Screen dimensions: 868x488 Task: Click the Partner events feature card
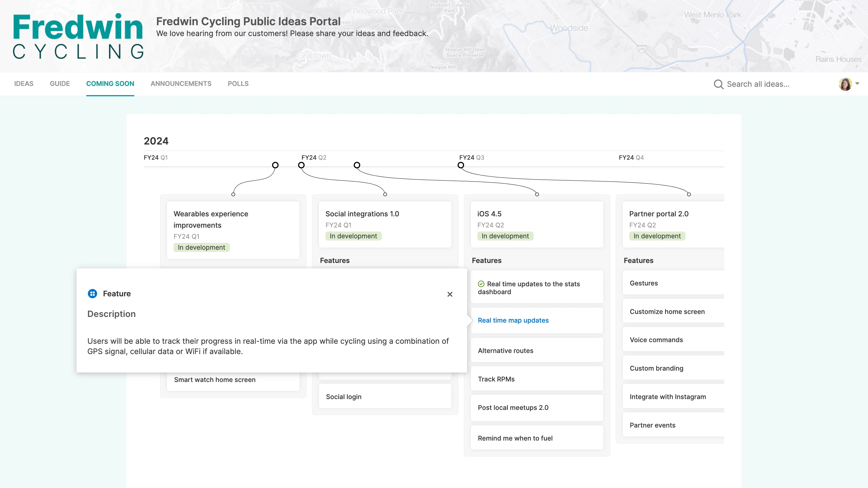[673, 425]
